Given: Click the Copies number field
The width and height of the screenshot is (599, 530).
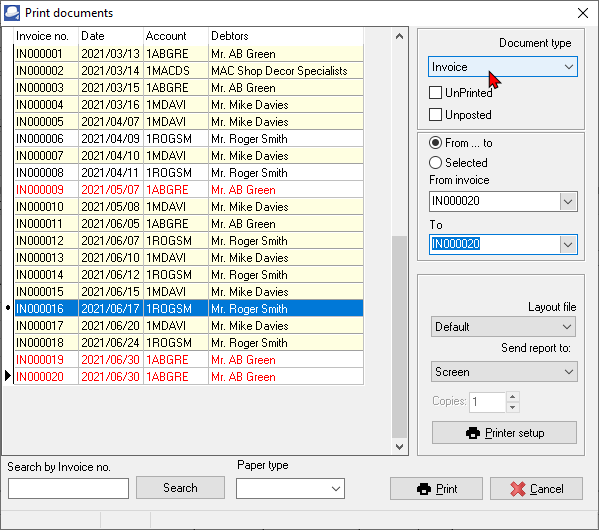Looking at the screenshot, I should (x=487, y=402).
